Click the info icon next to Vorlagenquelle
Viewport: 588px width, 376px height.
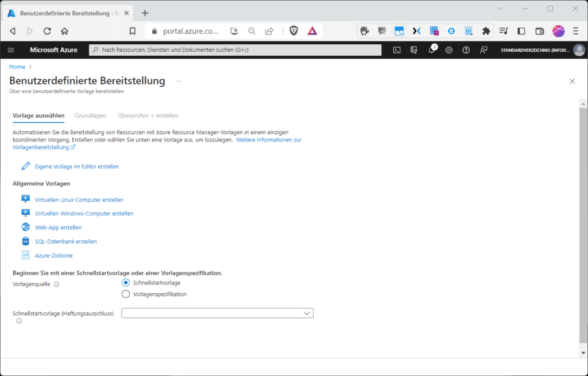(57, 285)
